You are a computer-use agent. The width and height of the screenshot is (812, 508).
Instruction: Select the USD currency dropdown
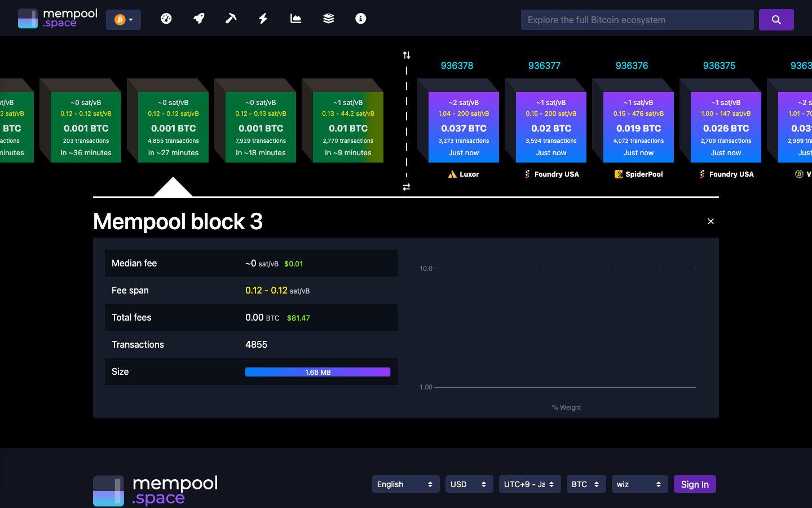pos(469,484)
